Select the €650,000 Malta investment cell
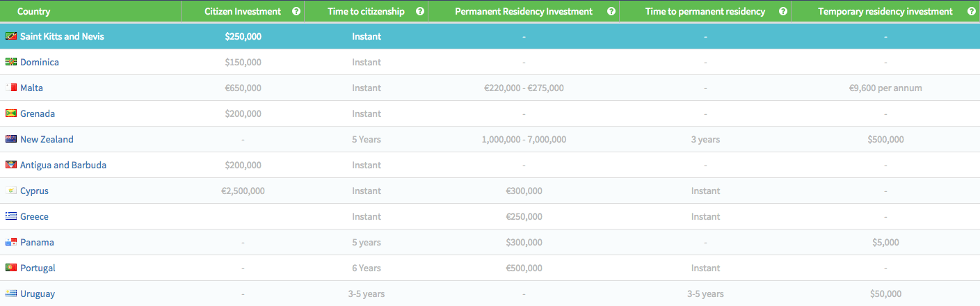The width and height of the screenshot is (980, 306). pyautogui.click(x=243, y=88)
